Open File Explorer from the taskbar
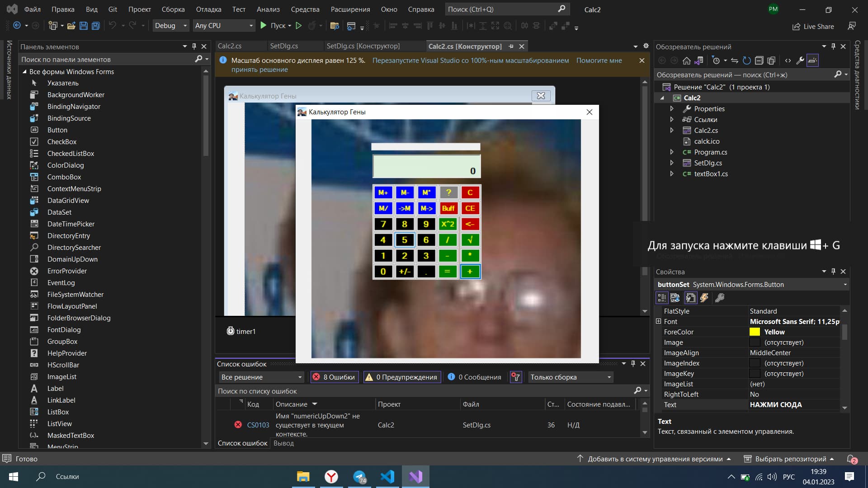Image resolution: width=868 pixels, height=488 pixels. [x=303, y=477]
